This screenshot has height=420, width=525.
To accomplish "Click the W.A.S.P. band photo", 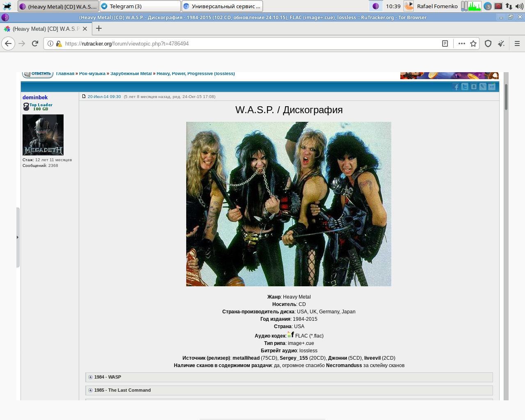I will tap(289, 204).
